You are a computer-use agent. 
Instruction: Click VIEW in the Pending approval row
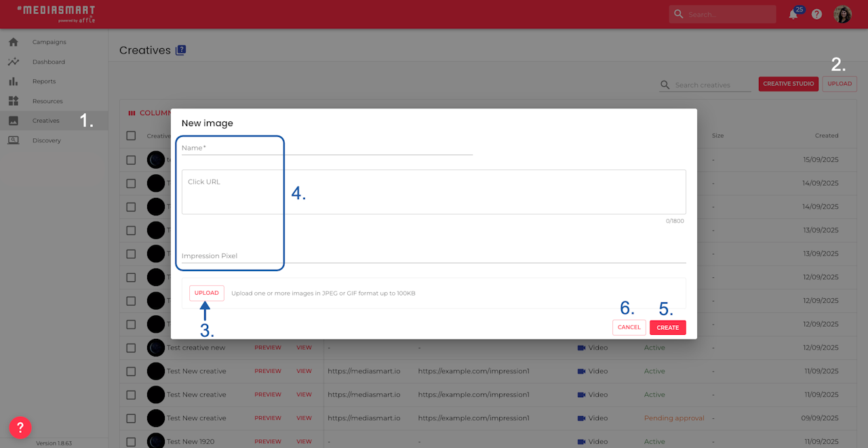point(304,418)
